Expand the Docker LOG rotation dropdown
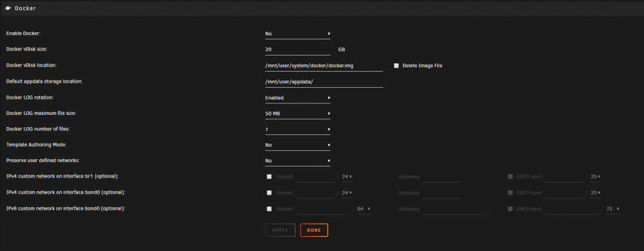The height and width of the screenshot is (251, 644). point(298,98)
